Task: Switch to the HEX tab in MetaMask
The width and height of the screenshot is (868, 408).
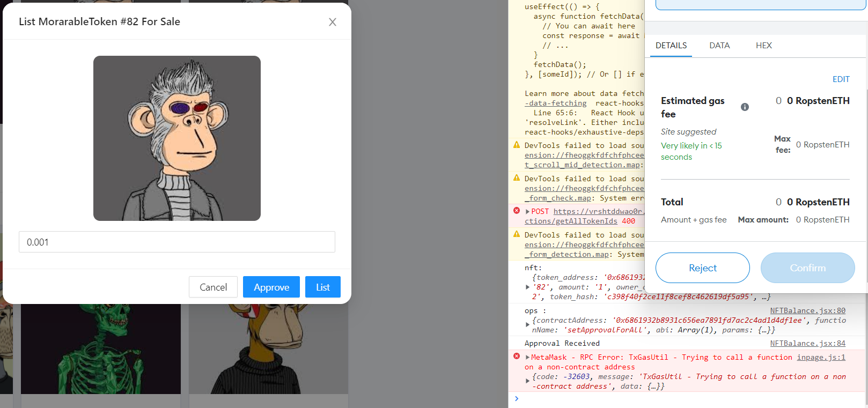Action: click(x=764, y=46)
